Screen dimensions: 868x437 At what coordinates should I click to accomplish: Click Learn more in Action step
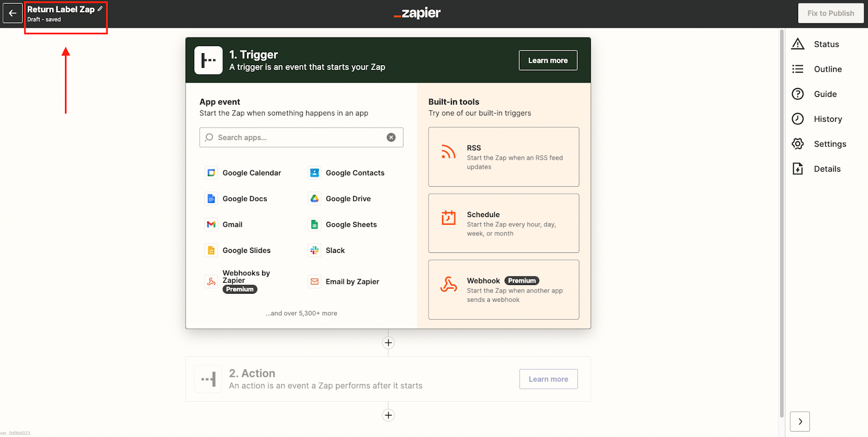pos(548,379)
